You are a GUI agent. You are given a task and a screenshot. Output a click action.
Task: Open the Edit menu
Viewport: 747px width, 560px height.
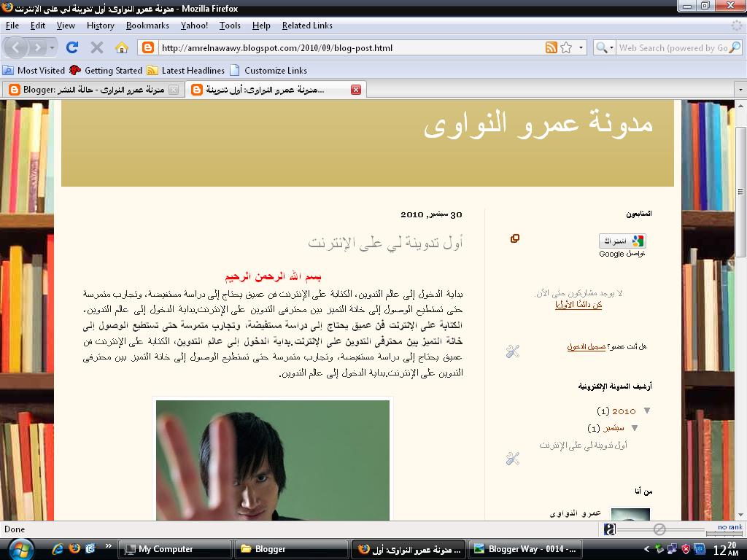[38, 26]
